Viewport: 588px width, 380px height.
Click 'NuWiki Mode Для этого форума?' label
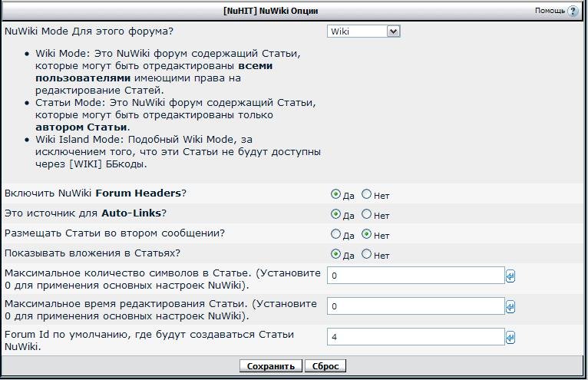point(89,31)
